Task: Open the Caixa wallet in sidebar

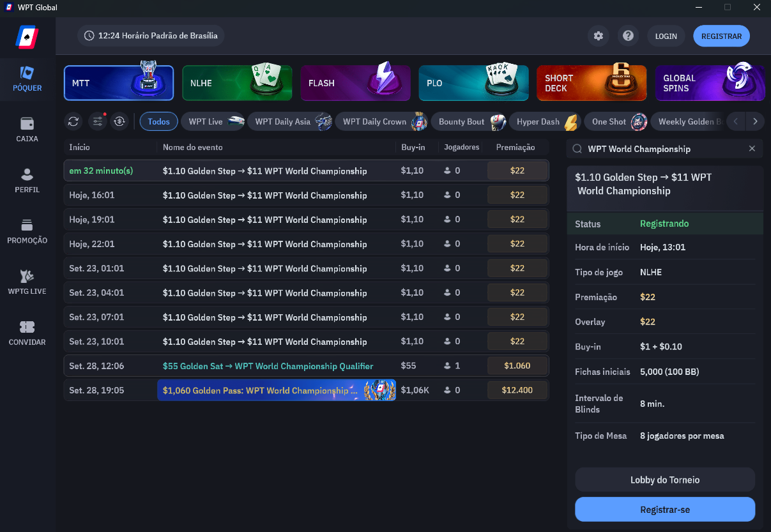Action: point(27,130)
